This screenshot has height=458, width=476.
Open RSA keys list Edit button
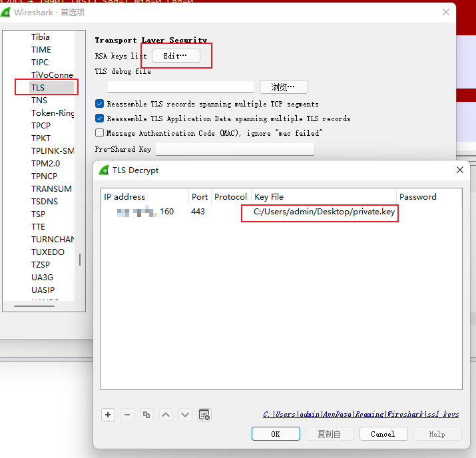click(176, 56)
